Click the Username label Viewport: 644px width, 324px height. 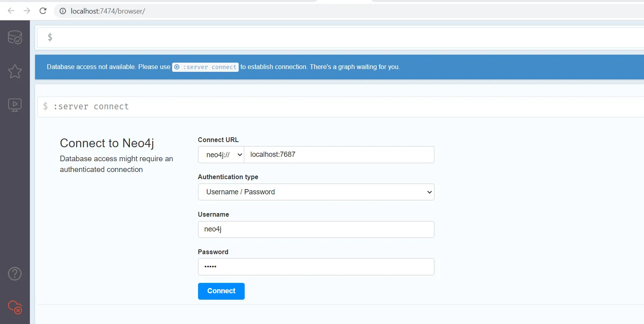click(213, 214)
